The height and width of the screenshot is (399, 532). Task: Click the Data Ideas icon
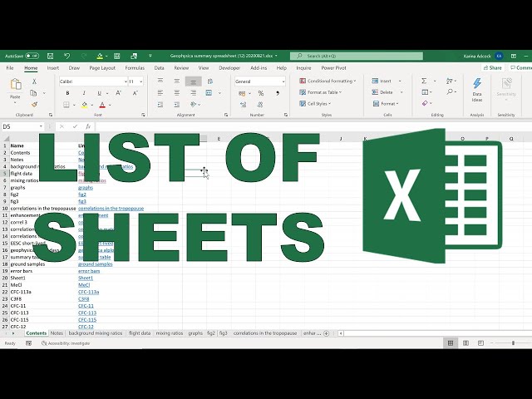click(x=477, y=90)
